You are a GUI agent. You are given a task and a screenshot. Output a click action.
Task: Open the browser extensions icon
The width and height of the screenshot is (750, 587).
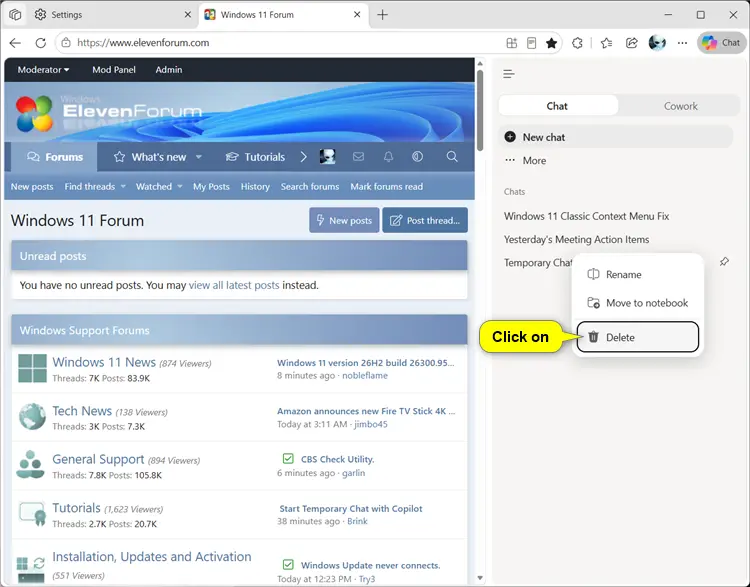[x=577, y=43]
